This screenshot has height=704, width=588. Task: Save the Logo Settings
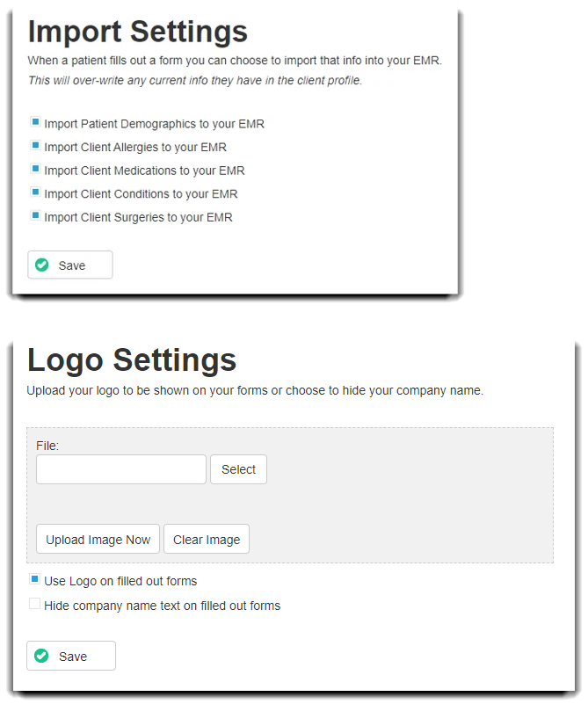[70, 656]
